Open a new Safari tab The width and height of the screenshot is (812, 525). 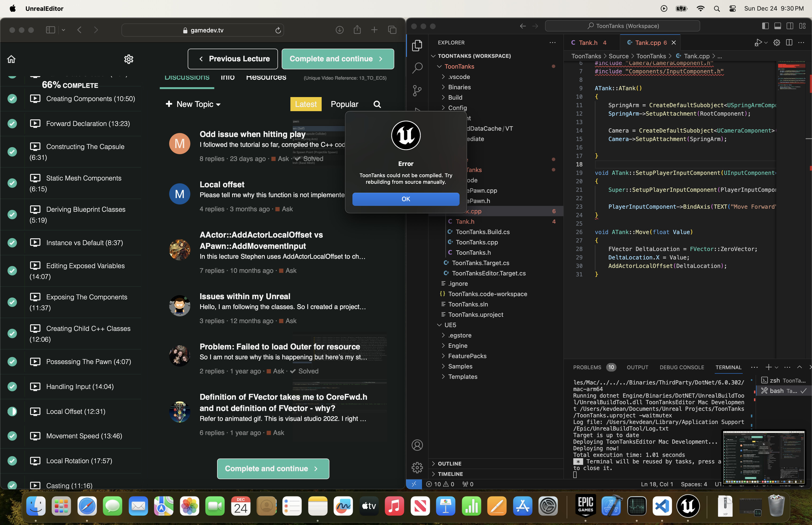(374, 30)
